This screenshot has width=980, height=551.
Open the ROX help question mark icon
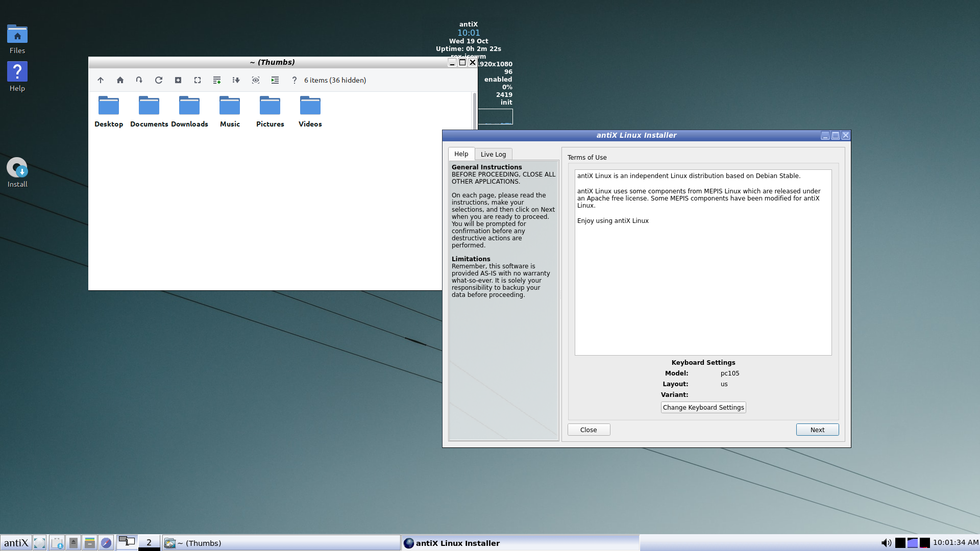pos(294,80)
